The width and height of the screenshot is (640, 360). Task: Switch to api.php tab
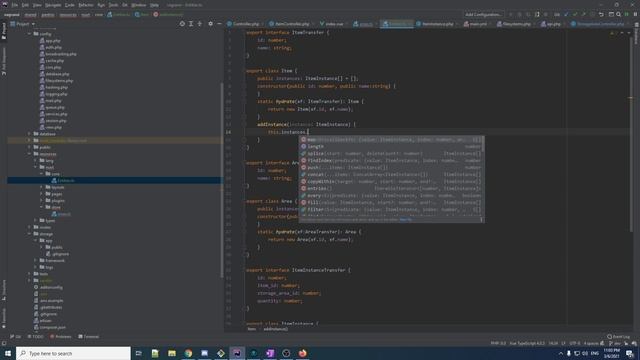(551, 24)
